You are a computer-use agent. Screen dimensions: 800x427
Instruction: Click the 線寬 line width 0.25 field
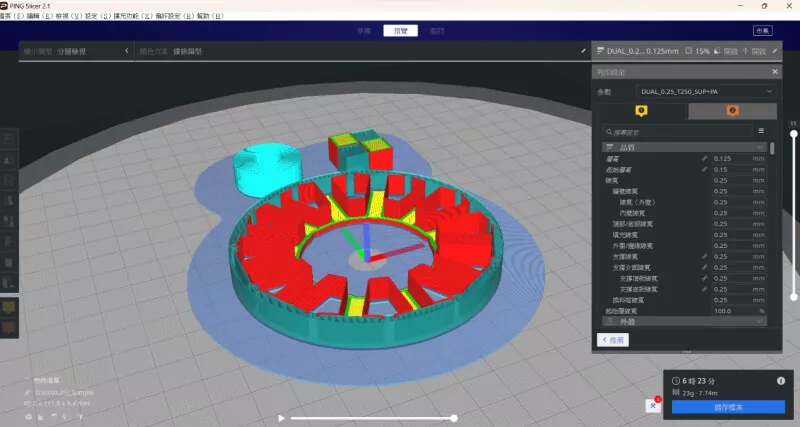pyautogui.click(x=739, y=181)
